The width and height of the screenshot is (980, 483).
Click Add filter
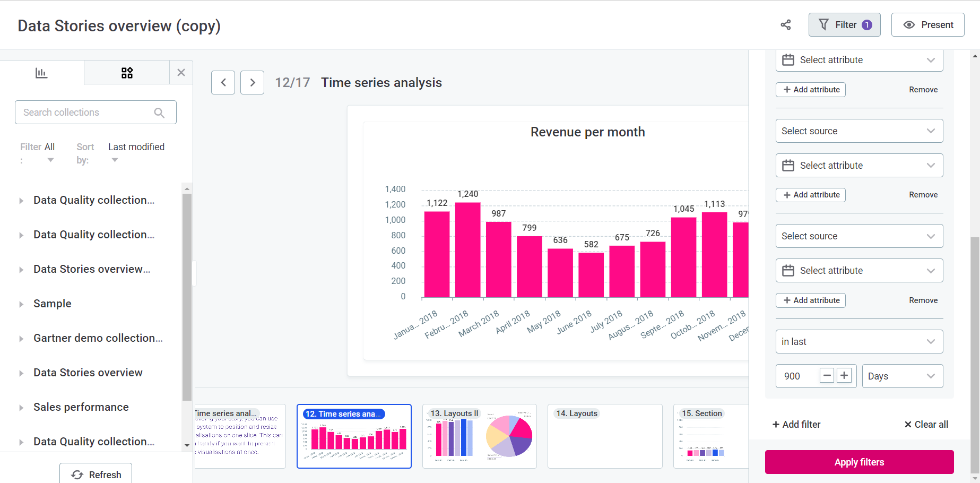[x=796, y=425]
